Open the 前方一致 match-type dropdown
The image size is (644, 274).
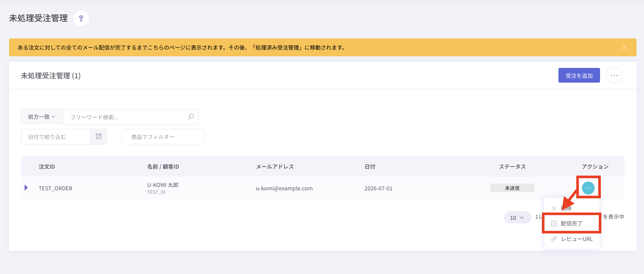coord(42,117)
